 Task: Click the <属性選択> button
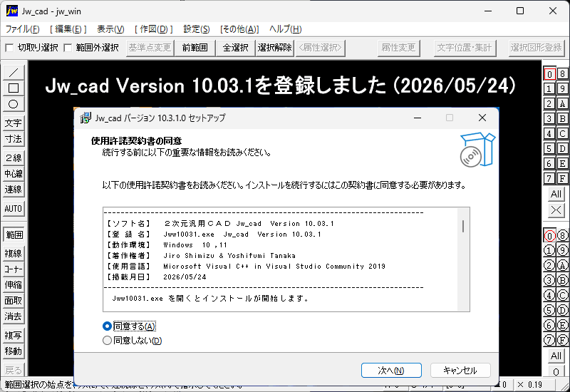coord(320,48)
